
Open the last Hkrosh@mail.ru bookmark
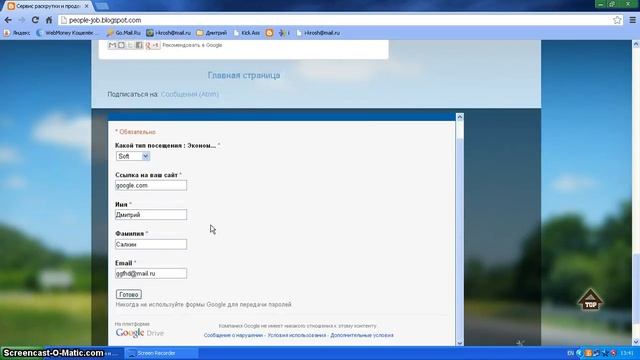point(318,33)
